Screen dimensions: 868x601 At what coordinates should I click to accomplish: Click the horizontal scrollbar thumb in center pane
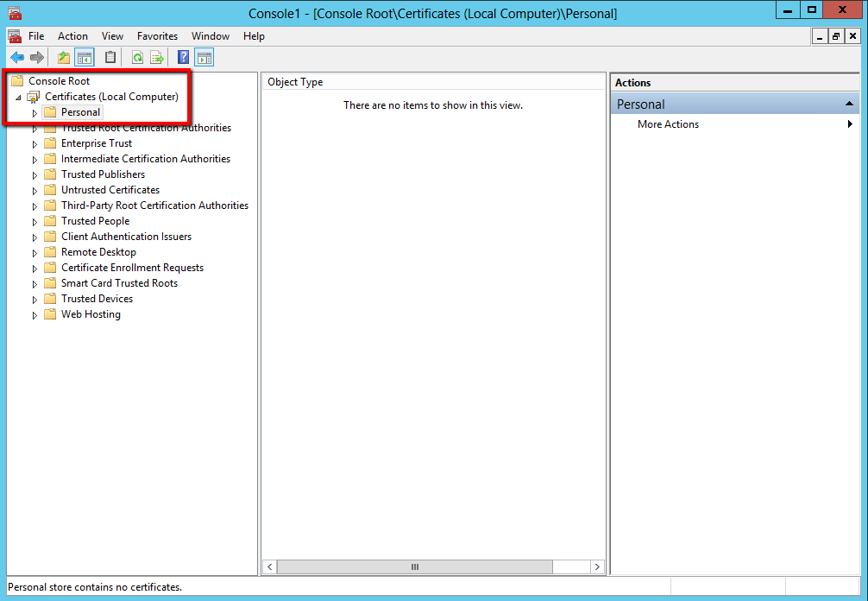[414, 567]
